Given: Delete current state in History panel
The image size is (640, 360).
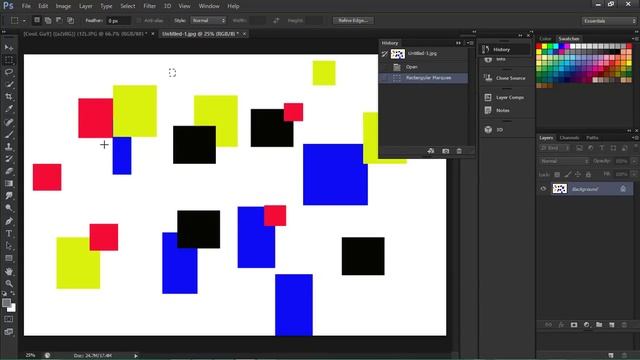Looking at the screenshot, I should 459,151.
